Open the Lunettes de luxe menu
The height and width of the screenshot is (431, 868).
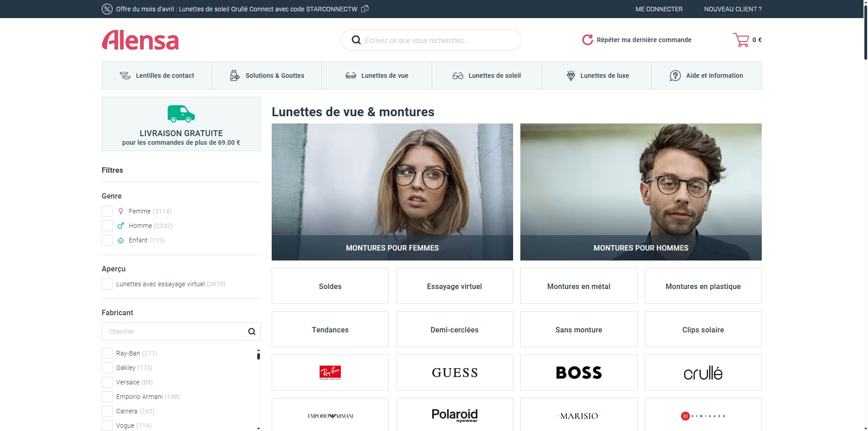click(x=597, y=76)
